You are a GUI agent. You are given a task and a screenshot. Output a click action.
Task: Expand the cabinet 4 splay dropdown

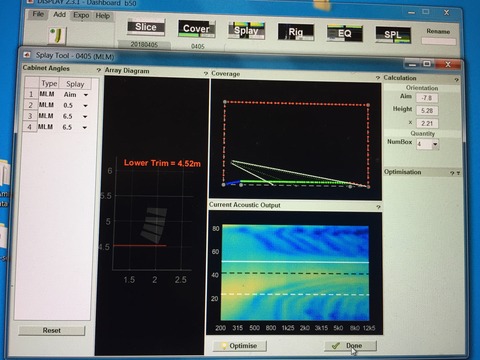point(85,127)
